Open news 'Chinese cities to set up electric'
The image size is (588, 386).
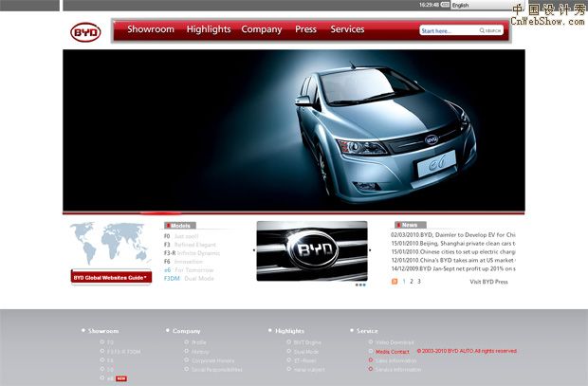click(x=453, y=251)
